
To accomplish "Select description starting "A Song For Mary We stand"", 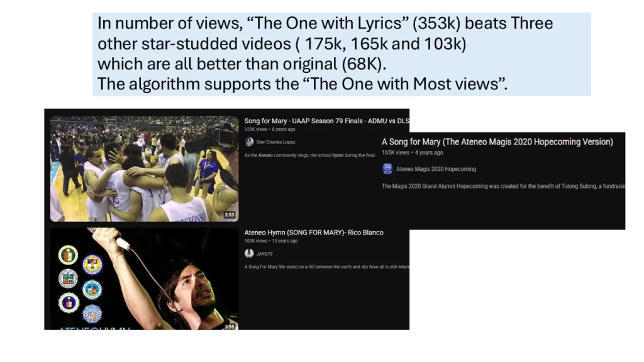I will 326,266.
